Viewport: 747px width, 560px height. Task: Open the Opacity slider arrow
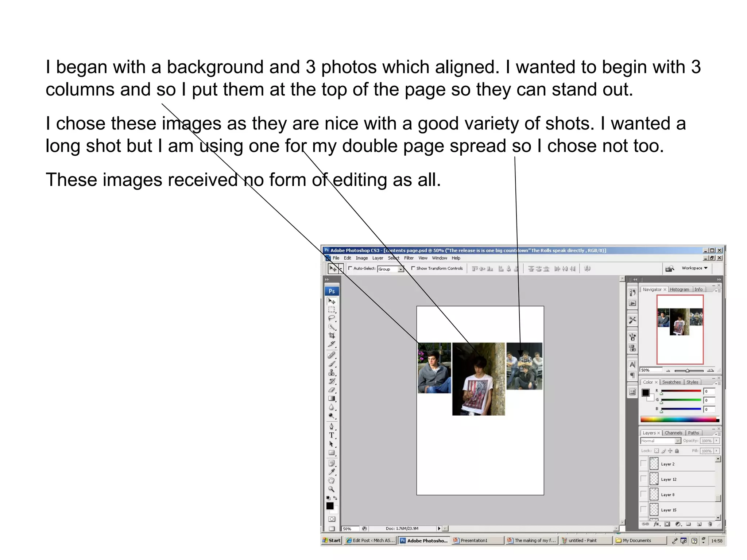716,441
